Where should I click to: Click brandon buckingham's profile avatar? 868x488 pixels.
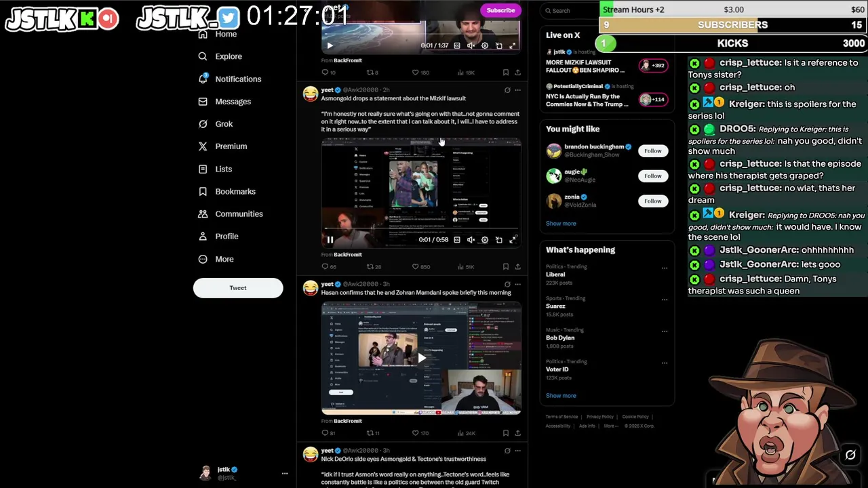click(x=554, y=150)
